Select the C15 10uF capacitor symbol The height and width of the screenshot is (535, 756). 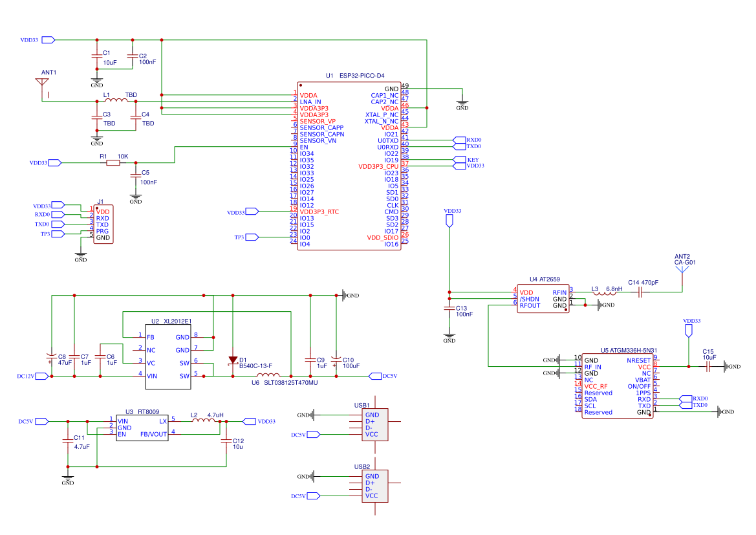point(707,367)
